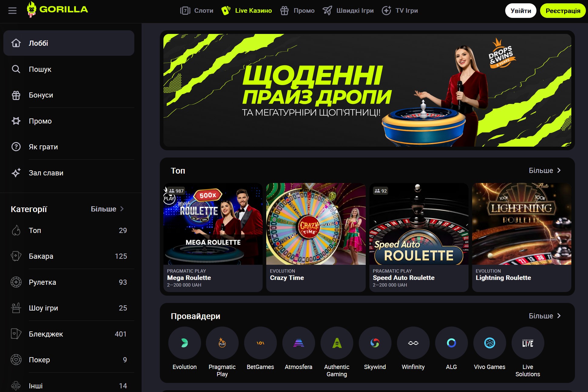Open the Skywind provider icon
Image resolution: width=588 pixels, height=392 pixels.
(375, 343)
